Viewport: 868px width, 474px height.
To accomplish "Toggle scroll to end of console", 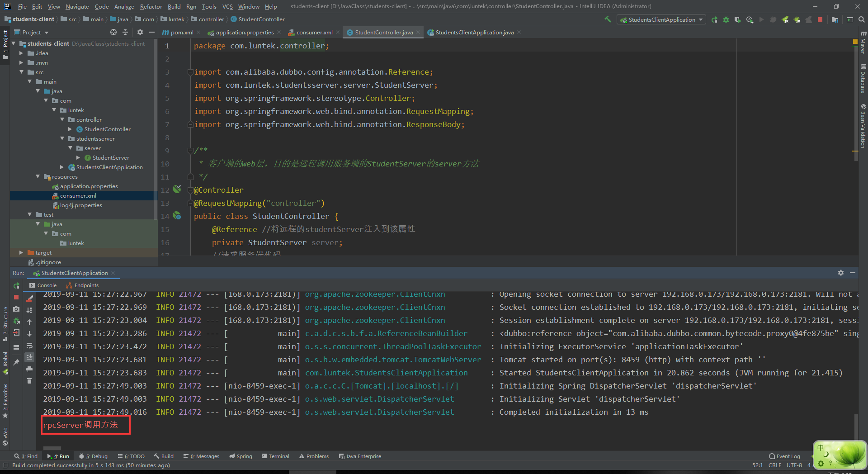I will point(29,357).
